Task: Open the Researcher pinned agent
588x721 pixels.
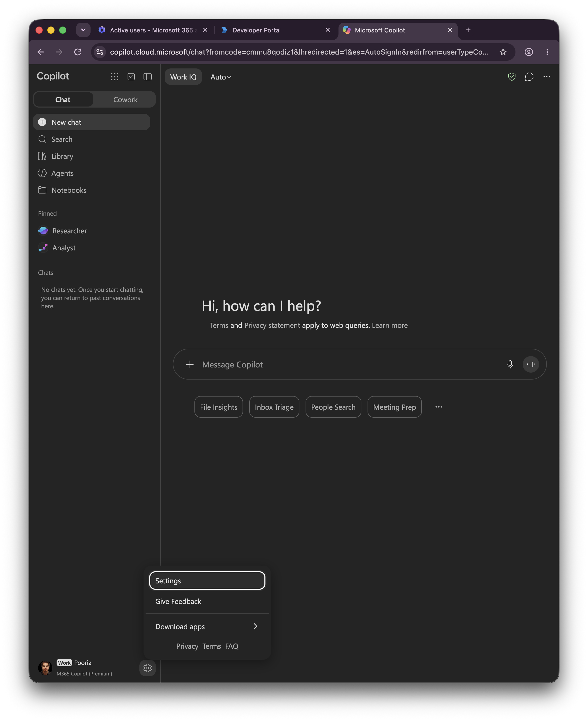Action: click(x=92, y=231)
